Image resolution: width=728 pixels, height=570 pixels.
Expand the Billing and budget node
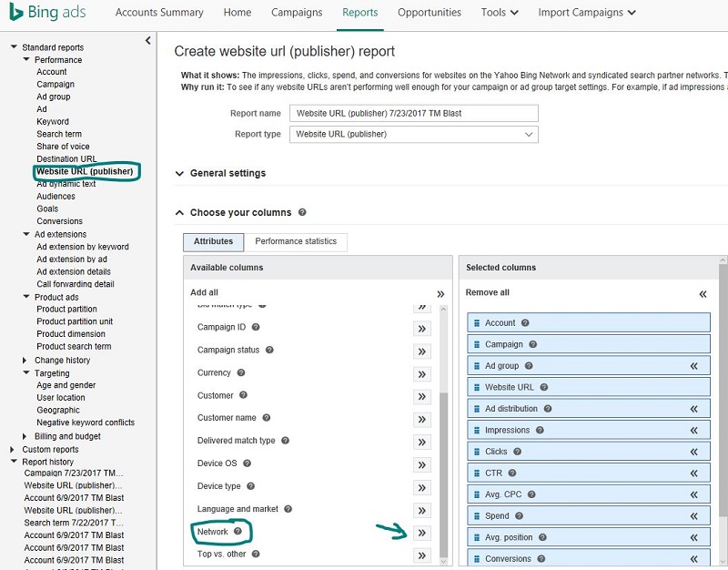25,436
